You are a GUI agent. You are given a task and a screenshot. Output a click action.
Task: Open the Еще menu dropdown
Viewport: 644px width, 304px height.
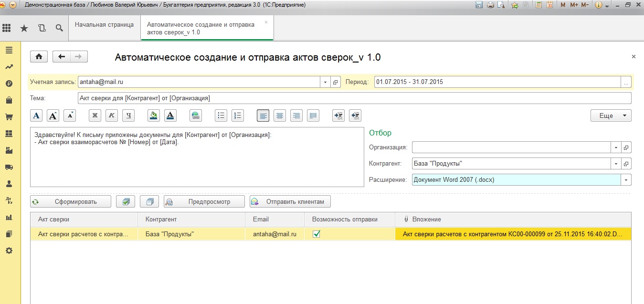click(611, 115)
